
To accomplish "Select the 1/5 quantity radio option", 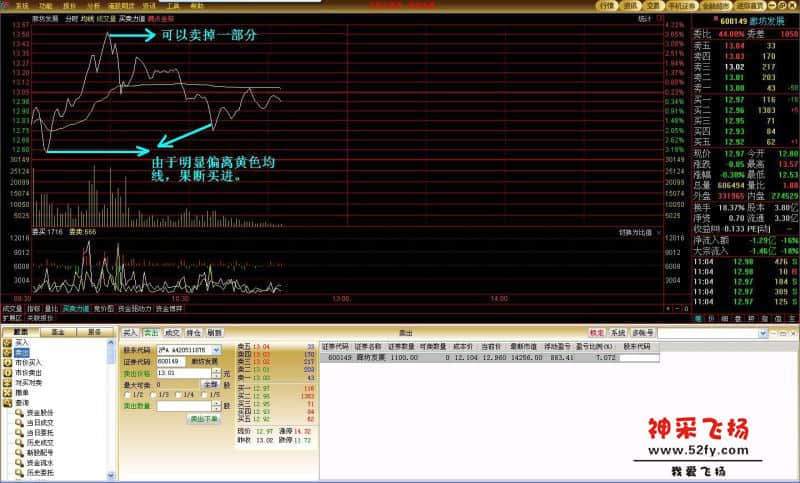I will point(203,394).
